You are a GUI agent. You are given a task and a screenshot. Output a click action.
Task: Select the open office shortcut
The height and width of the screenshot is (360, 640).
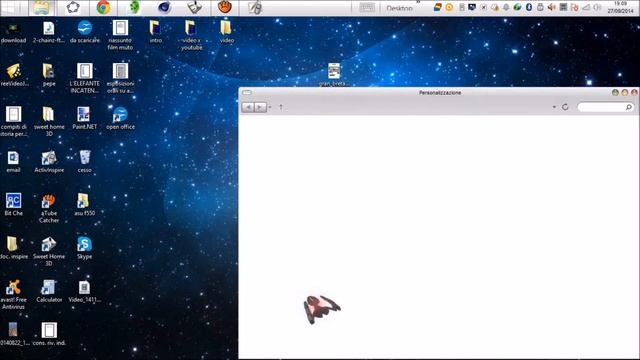(x=120, y=118)
